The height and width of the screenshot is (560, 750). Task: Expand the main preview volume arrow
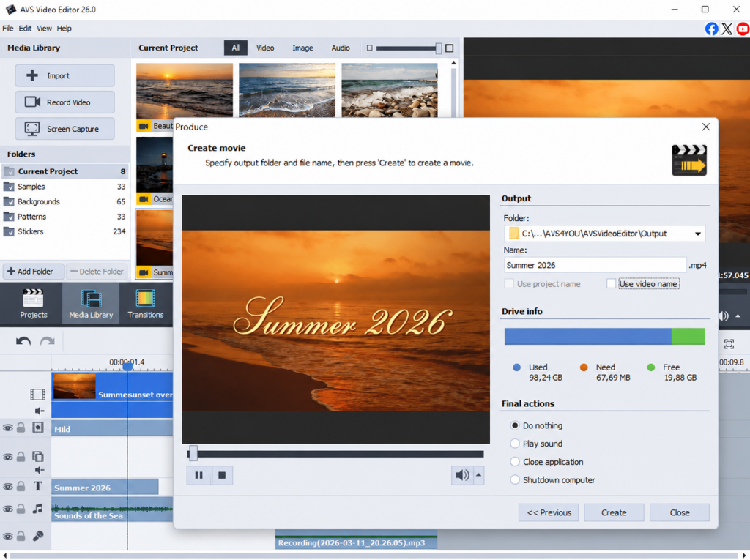(x=738, y=316)
